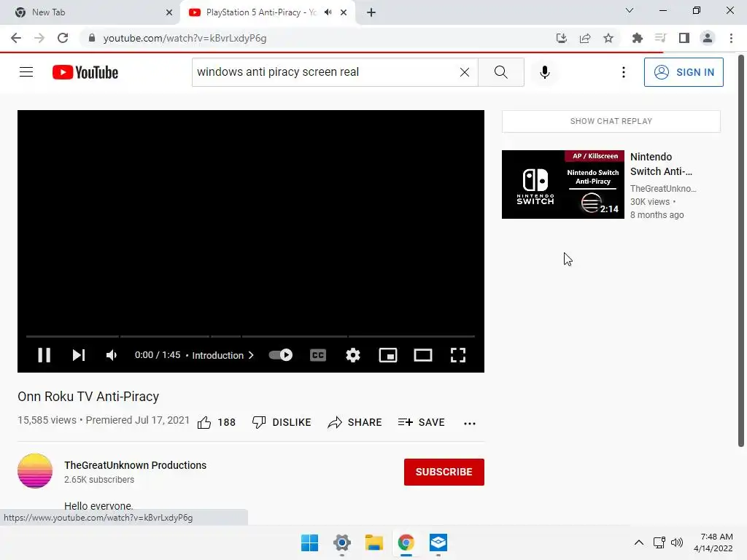Open the media control icon
The height and width of the screenshot is (560, 747).
[x=661, y=38]
